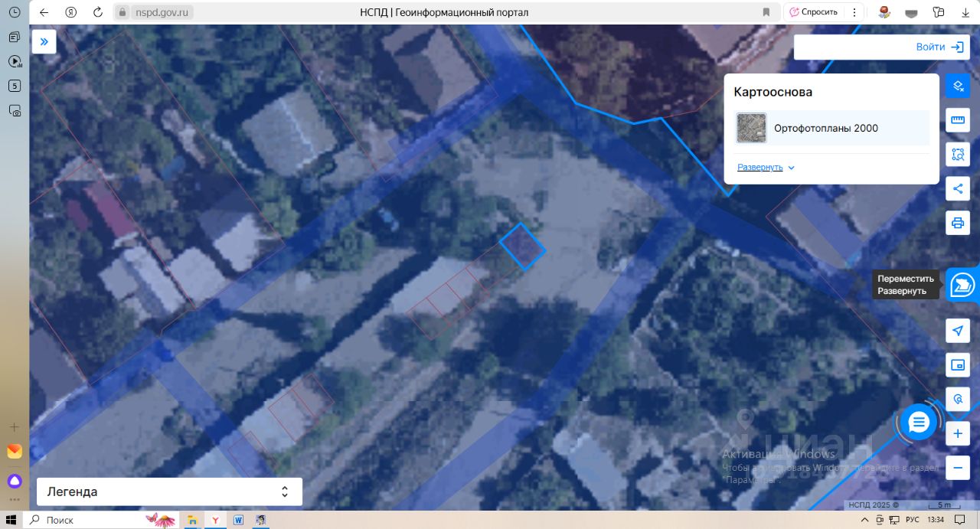
Task: Reload the page
Action: point(97,12)
